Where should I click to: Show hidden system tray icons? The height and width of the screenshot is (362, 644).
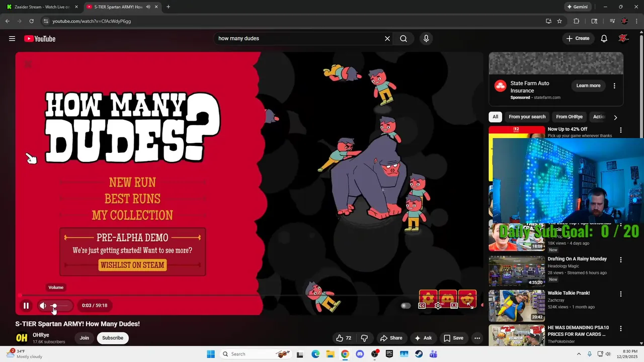pyautogui.click(x=579, y=354)
